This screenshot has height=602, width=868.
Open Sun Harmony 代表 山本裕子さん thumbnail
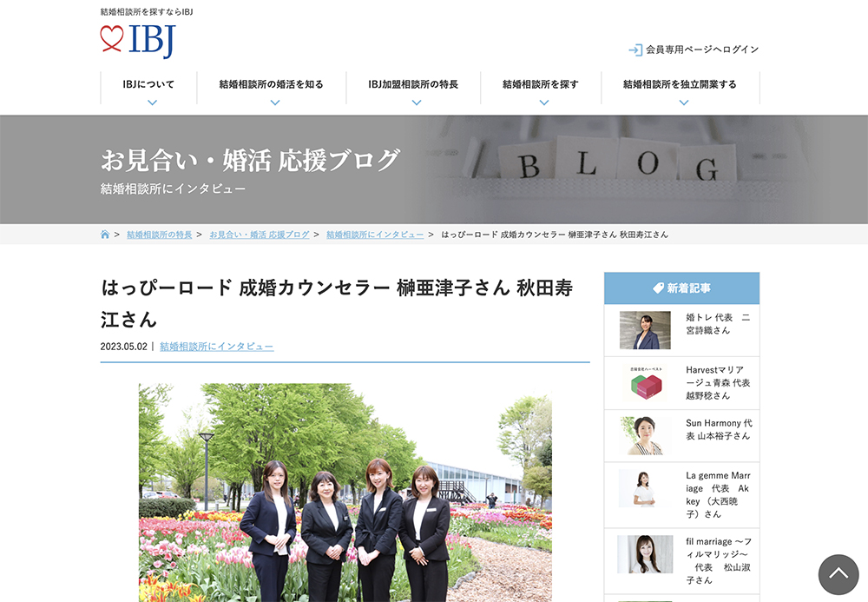(645, 436)
